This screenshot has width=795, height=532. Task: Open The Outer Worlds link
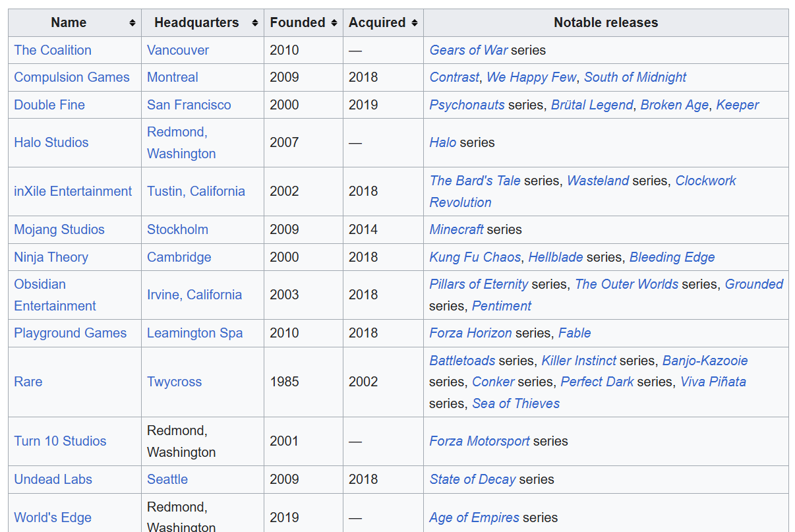pyautogui.click(x=626, y=284)
